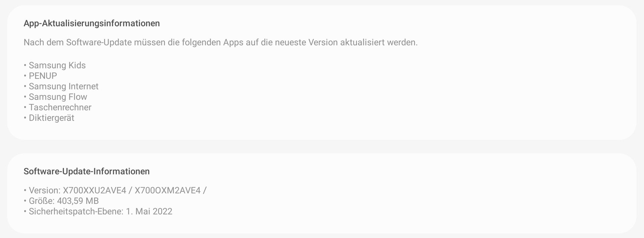Select the Samsung Kids list entry
This screenshot has width=644, height=238.
pos(55,65)
